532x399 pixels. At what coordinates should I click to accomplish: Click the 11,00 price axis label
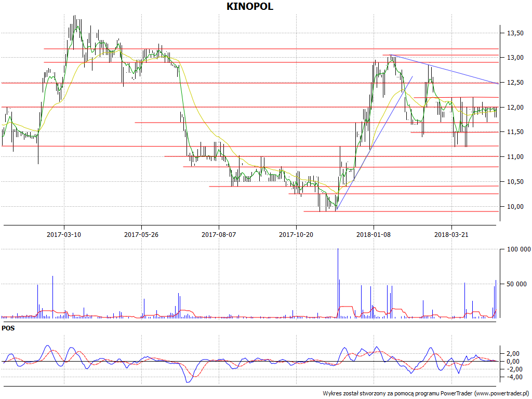pos(515,157)
